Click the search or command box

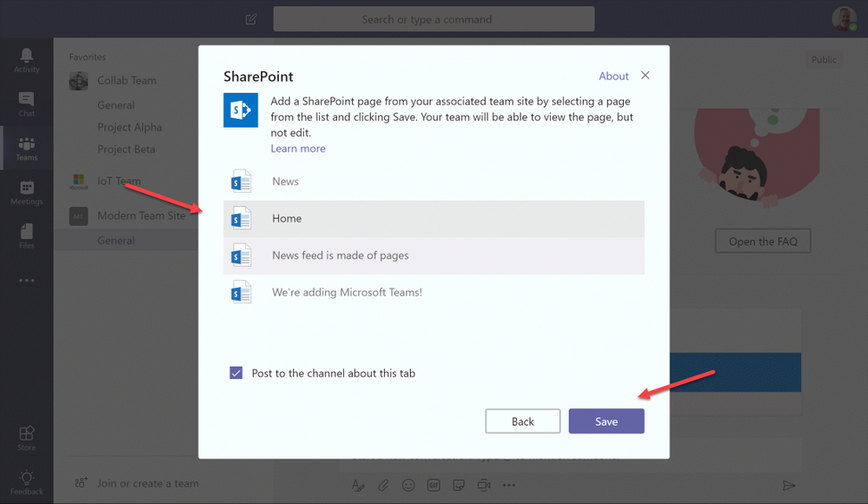pos(434,19)
